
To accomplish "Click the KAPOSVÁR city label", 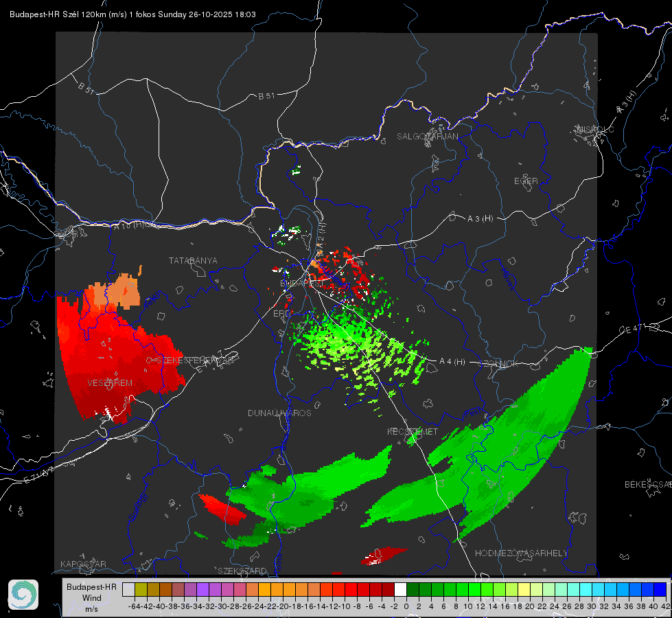I will [x=83, y=564].
